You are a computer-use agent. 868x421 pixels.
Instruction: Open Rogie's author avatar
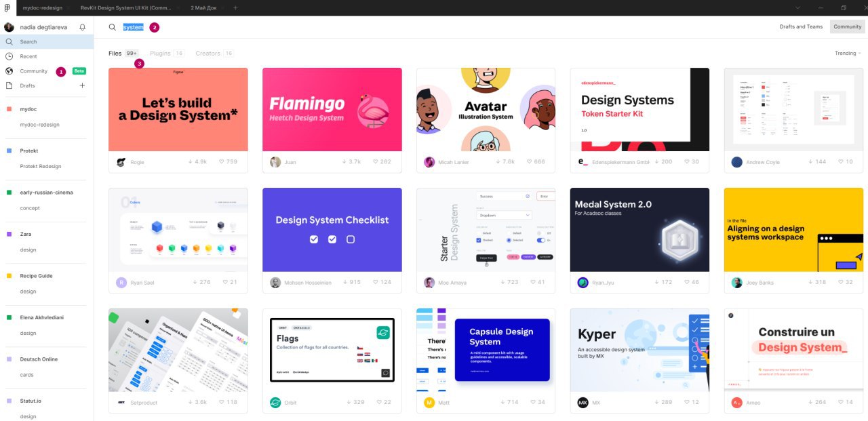121,162
